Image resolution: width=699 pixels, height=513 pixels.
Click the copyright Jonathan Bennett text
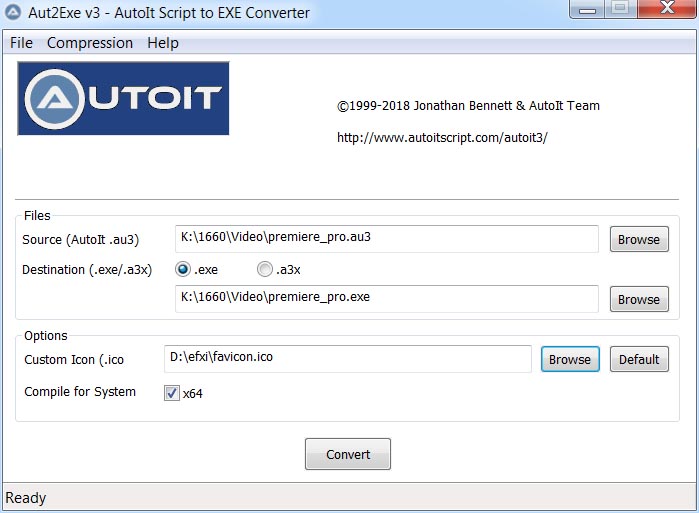[468, 106]
